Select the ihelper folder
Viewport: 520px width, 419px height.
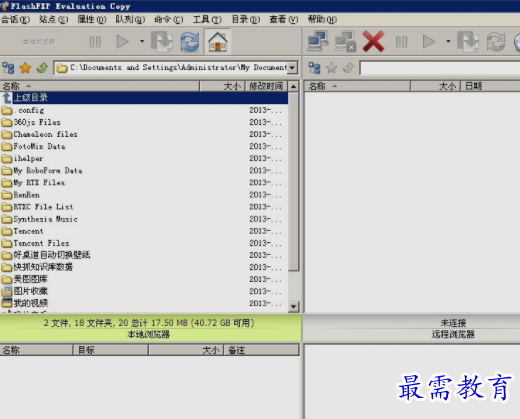click(144, 158)
